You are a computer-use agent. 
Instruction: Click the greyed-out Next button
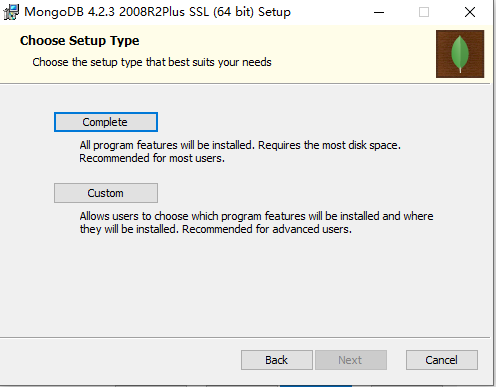(351, 360)
